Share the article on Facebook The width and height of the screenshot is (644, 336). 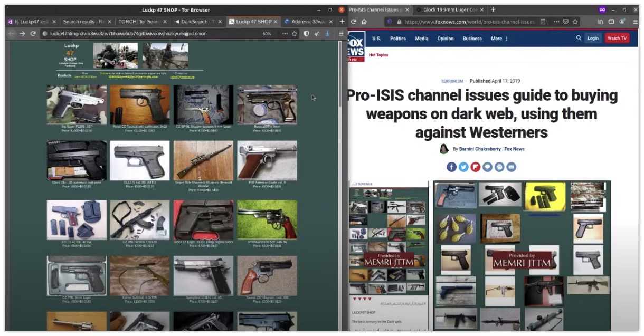451,167
